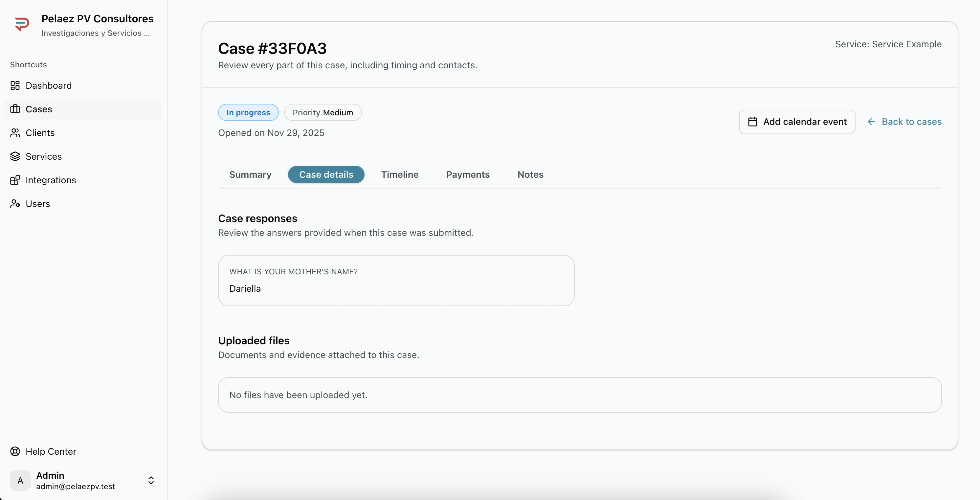Click the Clients people icon
Image resolution: width=980 pixels, height=500 pixels.
15,133
